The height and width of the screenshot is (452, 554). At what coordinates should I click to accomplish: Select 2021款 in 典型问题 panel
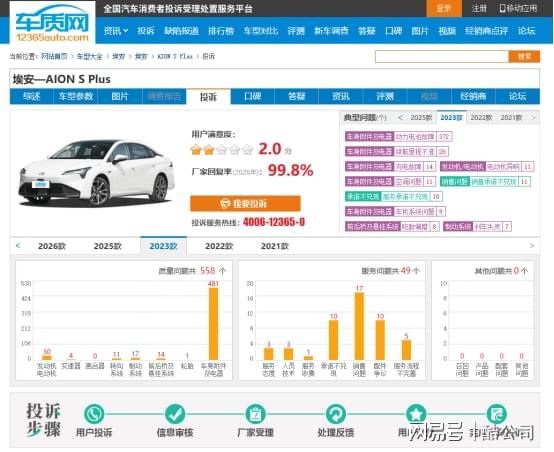(511, 118)
